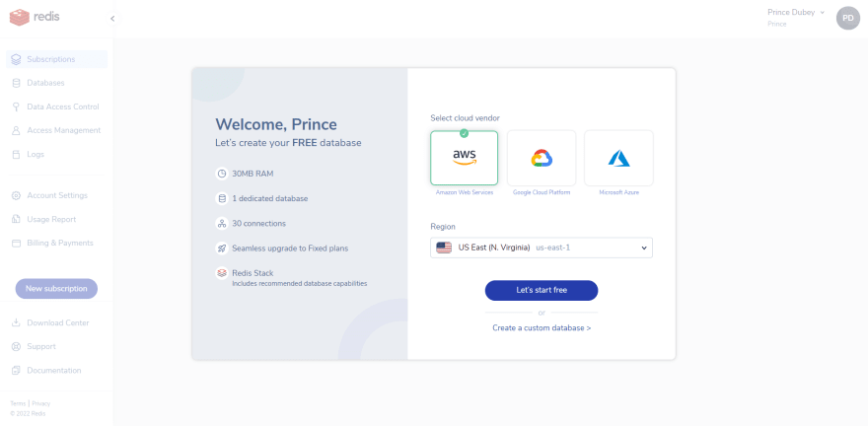Click the Databases cylinder icon
This screenshot has height=426, width=868.
pos(16,83)
